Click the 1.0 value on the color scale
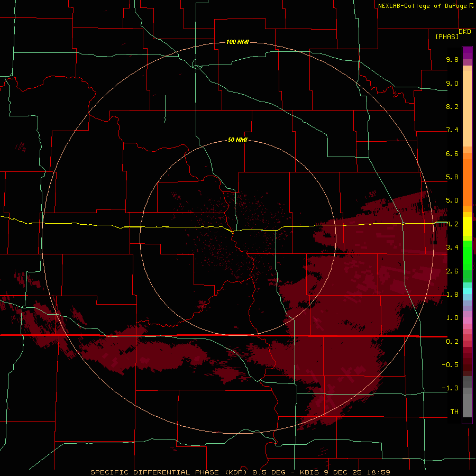 coord(452,318)
